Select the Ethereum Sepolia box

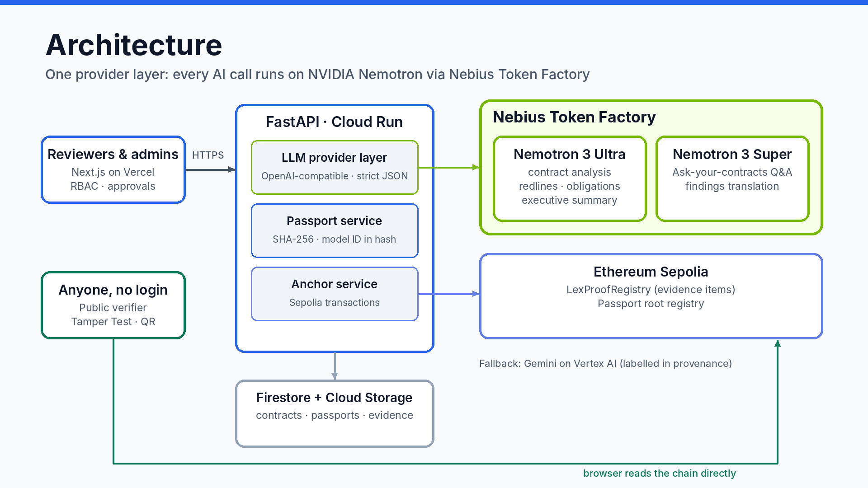point(651,296)
